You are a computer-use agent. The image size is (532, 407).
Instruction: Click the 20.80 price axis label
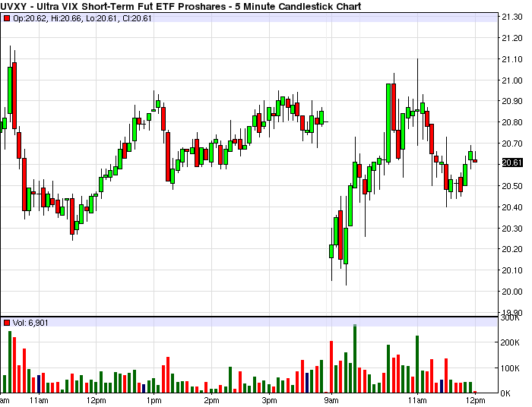[x=512, y=122]
